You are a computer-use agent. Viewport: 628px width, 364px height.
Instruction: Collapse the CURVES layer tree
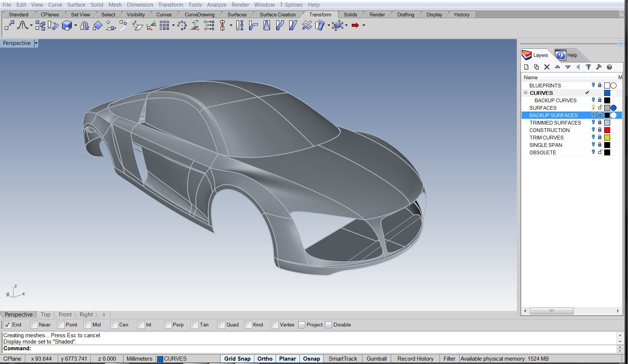pyautogui.click(x=525, y=93)
